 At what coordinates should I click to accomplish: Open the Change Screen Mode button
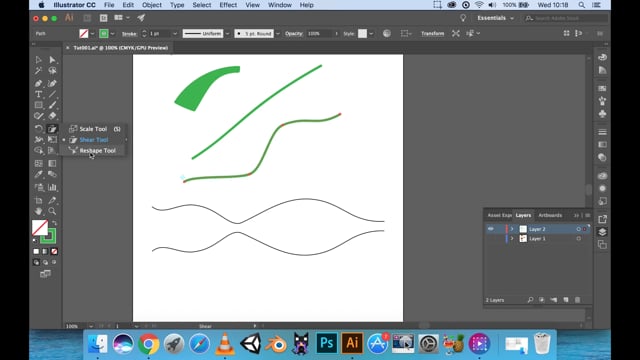[45, 274]
